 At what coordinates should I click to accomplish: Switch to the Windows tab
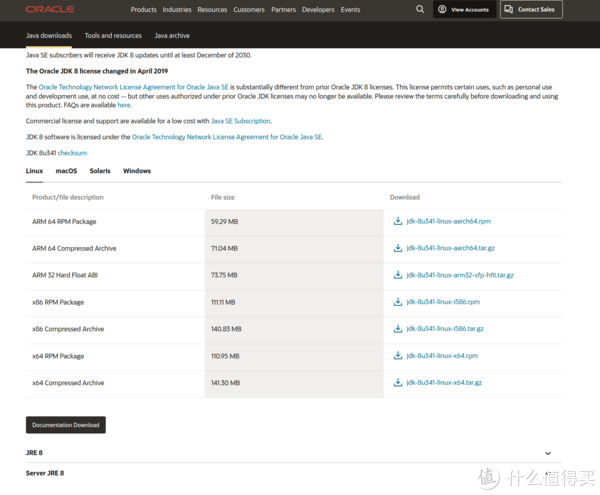tap(137, 171)
